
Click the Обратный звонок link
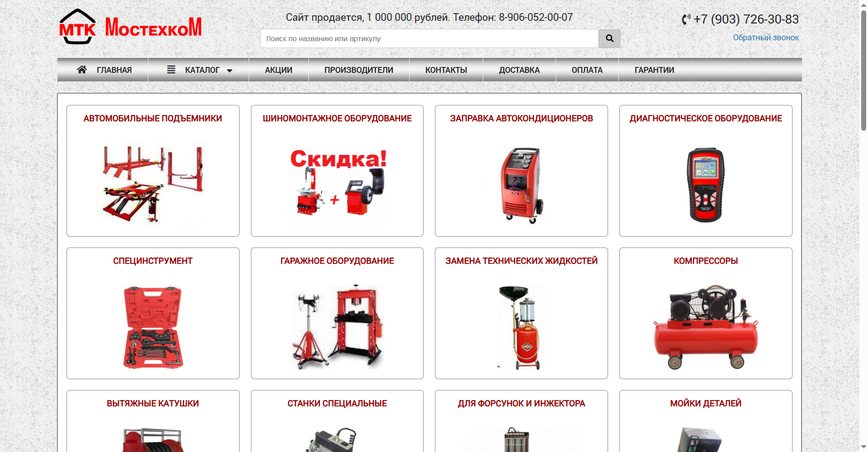(x=765, y=38)
